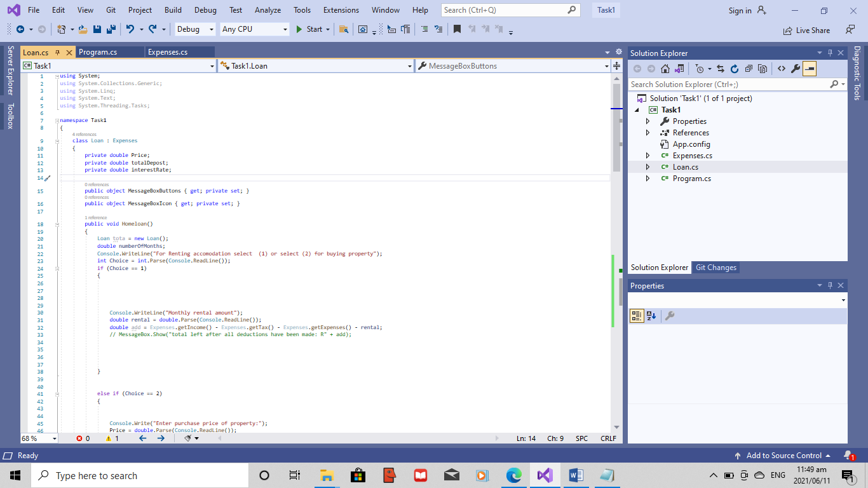Toggle the pin on the Loan.cs tab
Screen dimensions: 868x488
(x=57, y=52)
